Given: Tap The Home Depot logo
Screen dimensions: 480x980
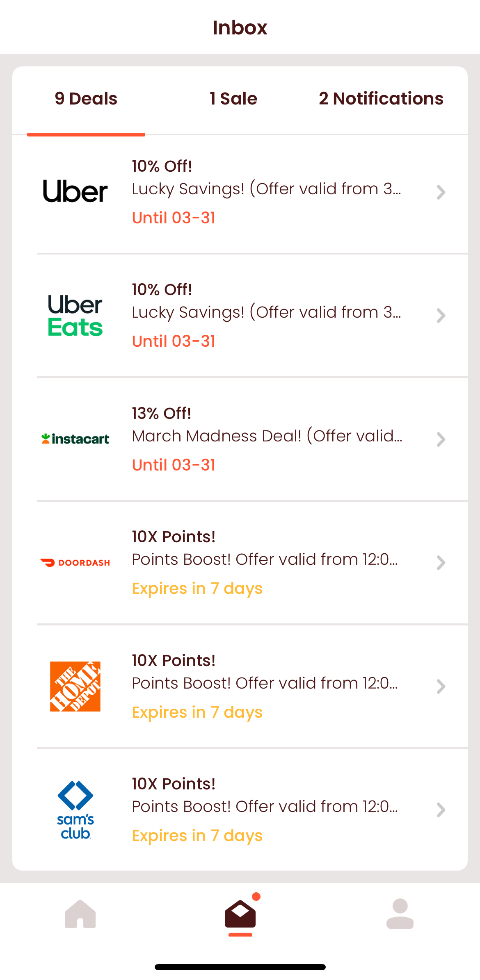Looking at the screenshot, I should click(75, 686).
